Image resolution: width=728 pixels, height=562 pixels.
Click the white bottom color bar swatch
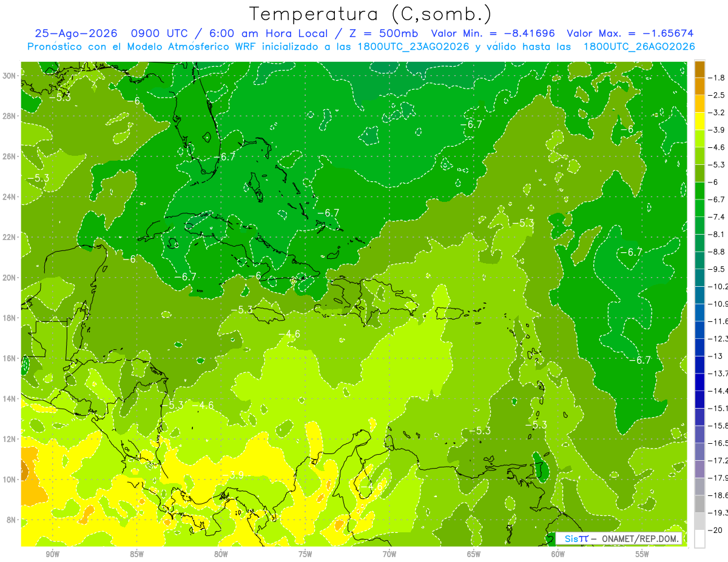coord(699,539)
